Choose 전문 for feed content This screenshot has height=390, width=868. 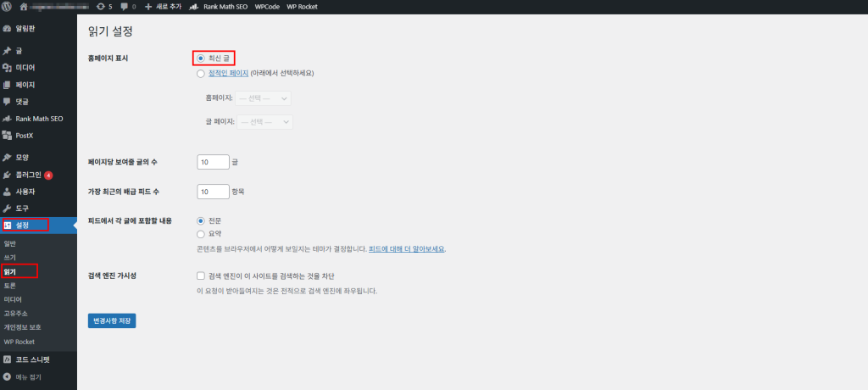click(x=200, y=220)
